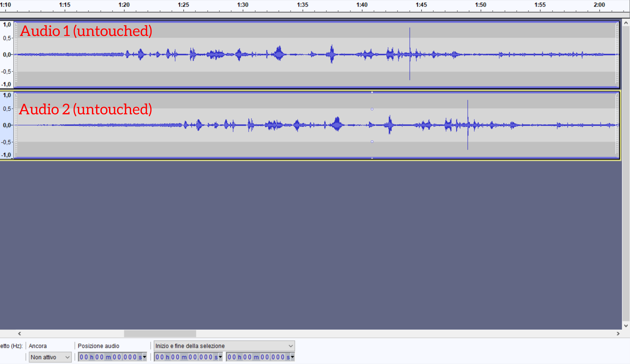Screen dimensions: 630x364
Task: Click the vertical scrollbar up arrow
Action: 626,23
